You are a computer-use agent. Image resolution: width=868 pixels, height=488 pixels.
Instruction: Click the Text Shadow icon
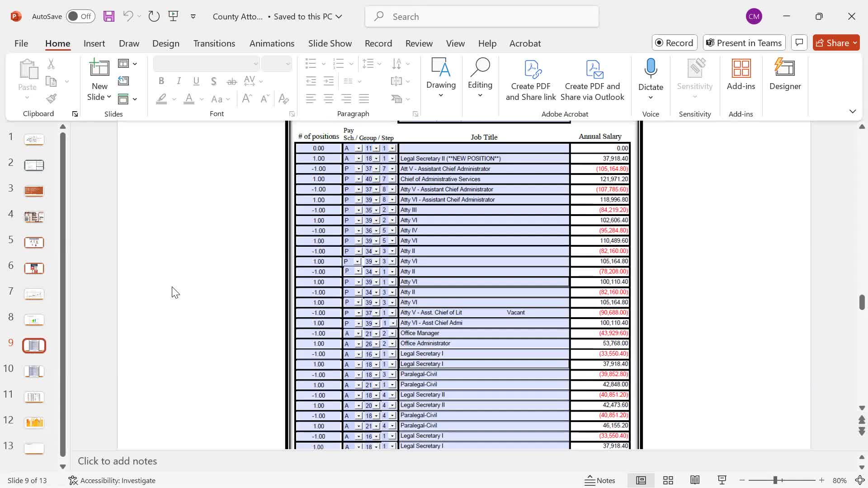tap(213, 81)
